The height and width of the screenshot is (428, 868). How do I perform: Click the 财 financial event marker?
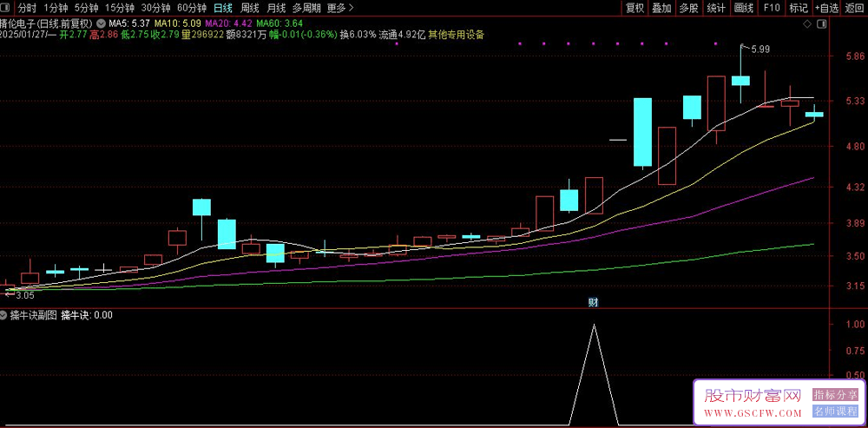[593, 302]
